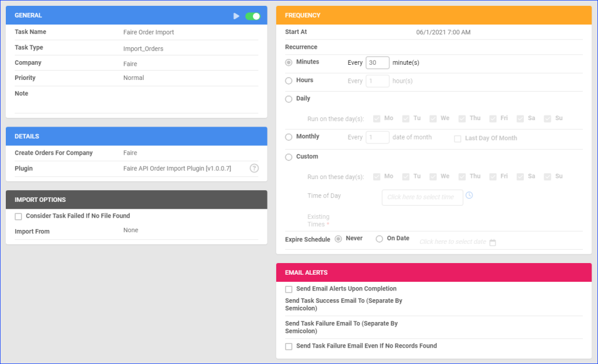Click the plugin help question mark icon
Viewport: 598px width, 364px height.
tap(254, 169)
